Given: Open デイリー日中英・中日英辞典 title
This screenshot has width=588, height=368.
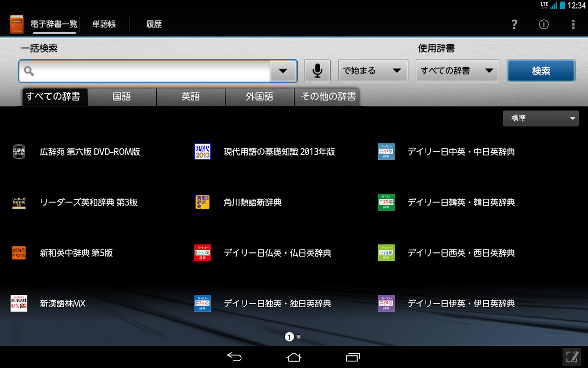Looking at the screenshot, I should point(461,152).
